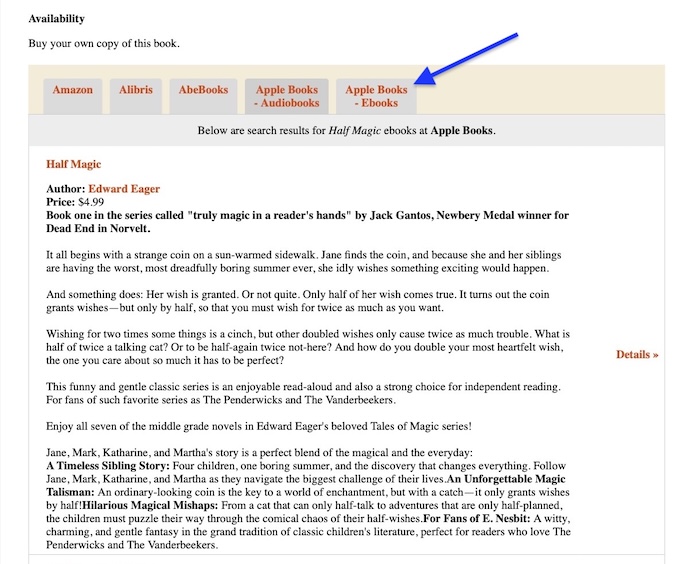This screenshot has height=564, width=690.
Task: Click the 'Book one in the series' bold line
Action: (x=307, y=222)
